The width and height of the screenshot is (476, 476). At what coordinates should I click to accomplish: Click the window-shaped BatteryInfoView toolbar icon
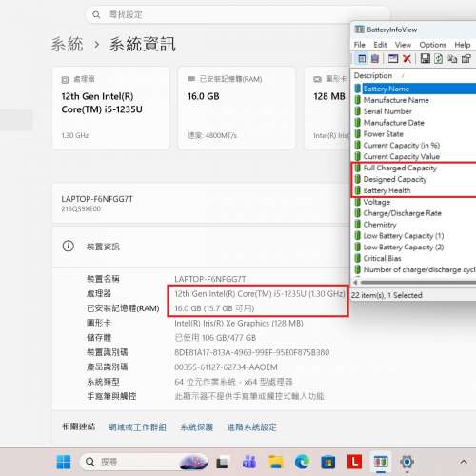point(393,59)
